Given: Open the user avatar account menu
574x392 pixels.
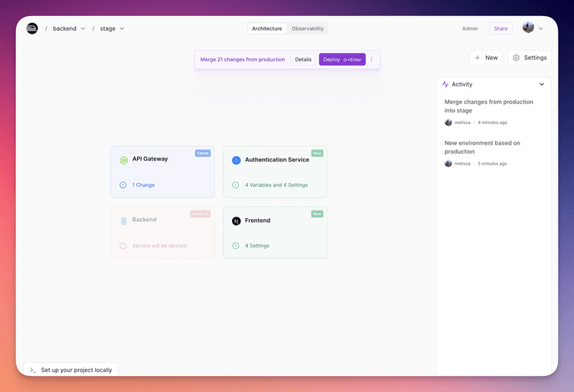Looking at the screenshot, I should (533, 28).
